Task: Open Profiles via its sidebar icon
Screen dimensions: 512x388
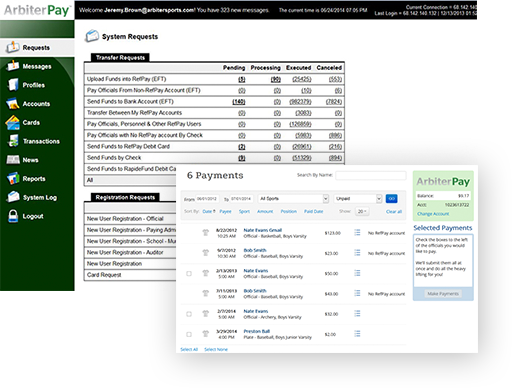Action: 13,85
